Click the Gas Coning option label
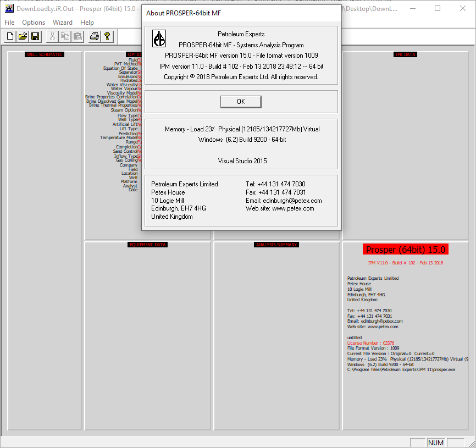The image size is (476, 448). click(x=126, y=160)
